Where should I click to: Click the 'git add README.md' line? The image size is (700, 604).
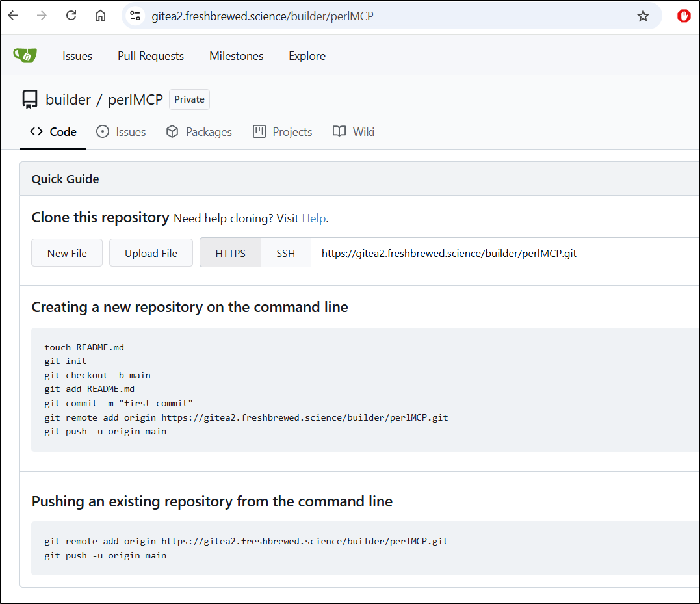(x=89, y=389)
